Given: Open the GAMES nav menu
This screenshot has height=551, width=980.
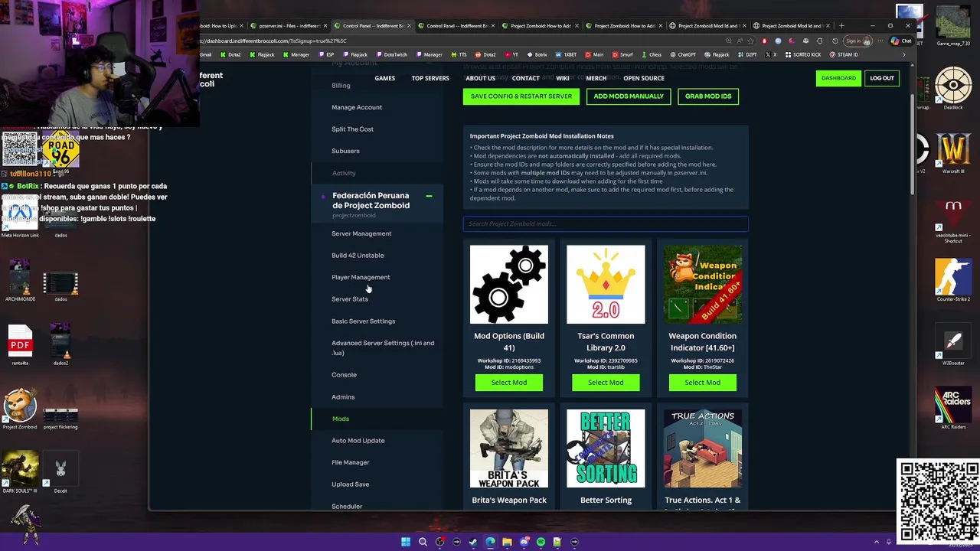Looking at the screenshot, I should pos(385,78).
